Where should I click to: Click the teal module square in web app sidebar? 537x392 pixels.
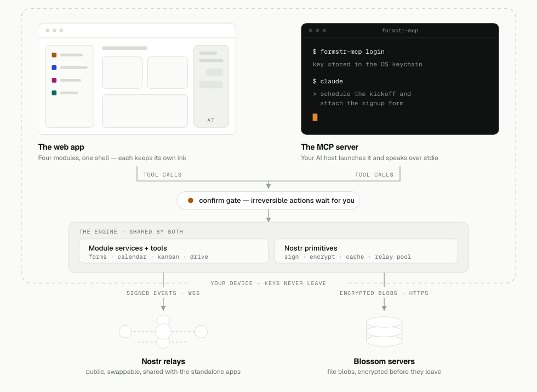coord(54,93)
